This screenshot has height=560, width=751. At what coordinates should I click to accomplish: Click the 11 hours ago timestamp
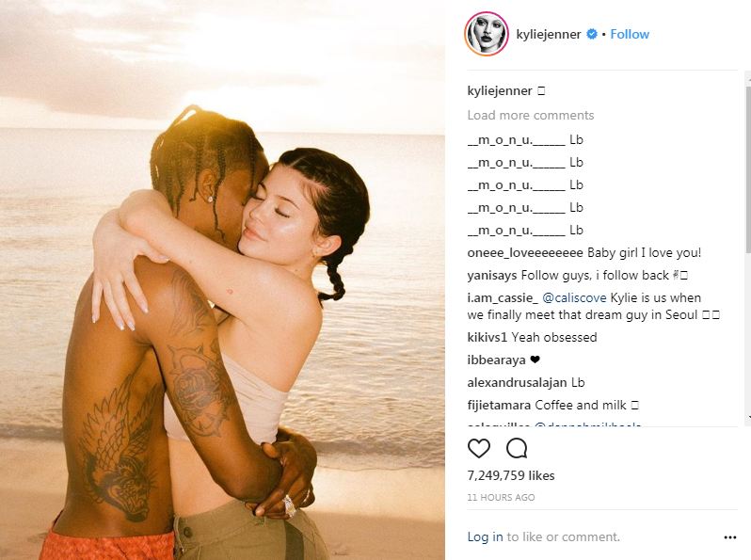(x=501, y=497)
